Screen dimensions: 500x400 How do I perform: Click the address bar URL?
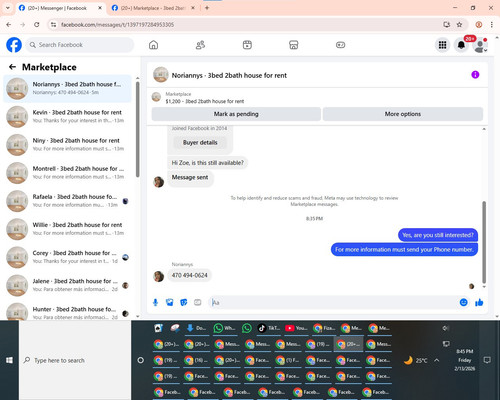click(117, 25)
